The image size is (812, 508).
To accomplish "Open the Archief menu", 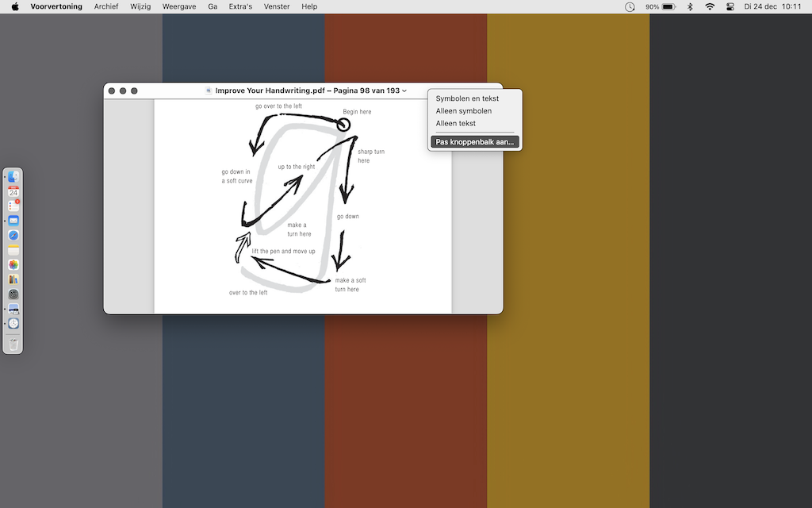I will 106,6.
